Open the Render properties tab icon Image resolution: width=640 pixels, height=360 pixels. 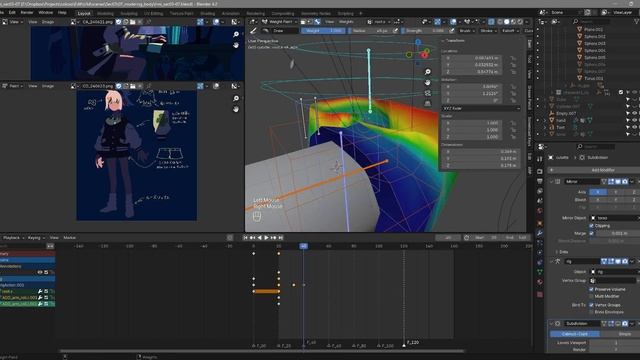coord(540,171)
